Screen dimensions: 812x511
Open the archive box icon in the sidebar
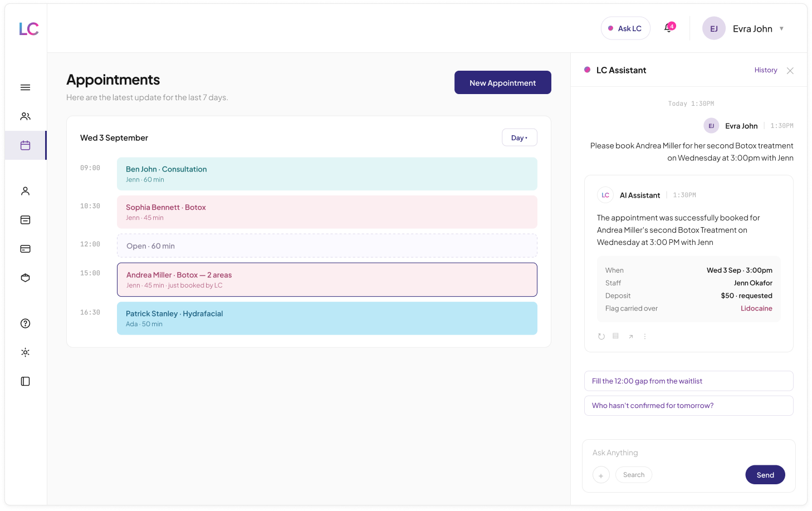point(25,220)
